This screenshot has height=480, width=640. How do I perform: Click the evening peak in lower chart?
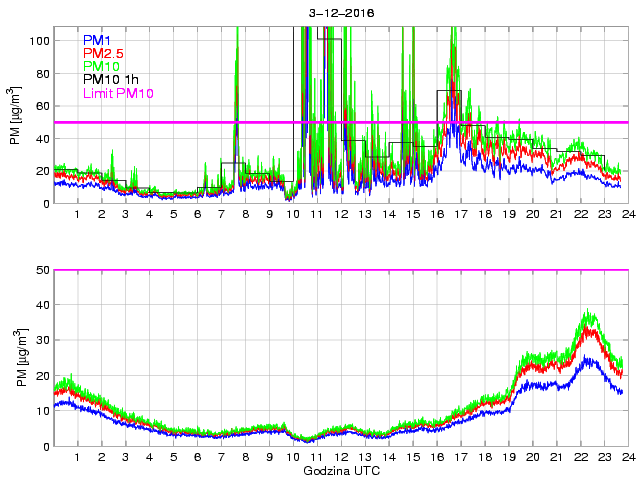click(x=589, y=314)
